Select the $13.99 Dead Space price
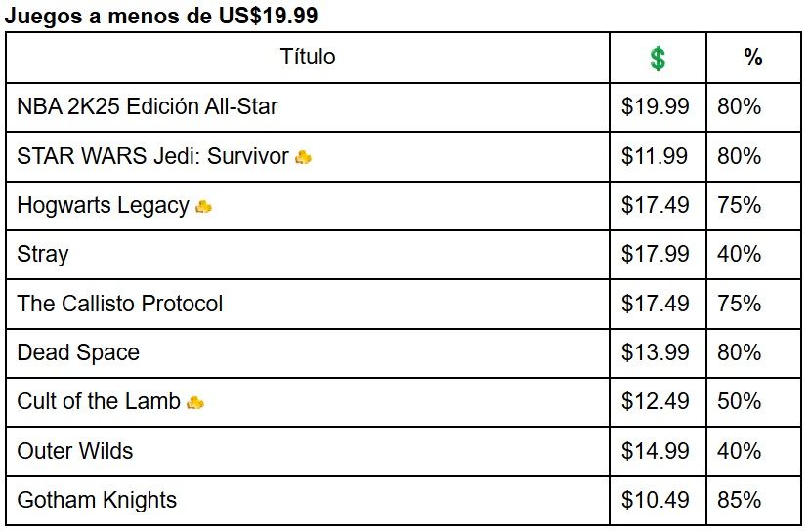Image resolution: width=809 pixels, height=532 pixels. tap(656, 352)
